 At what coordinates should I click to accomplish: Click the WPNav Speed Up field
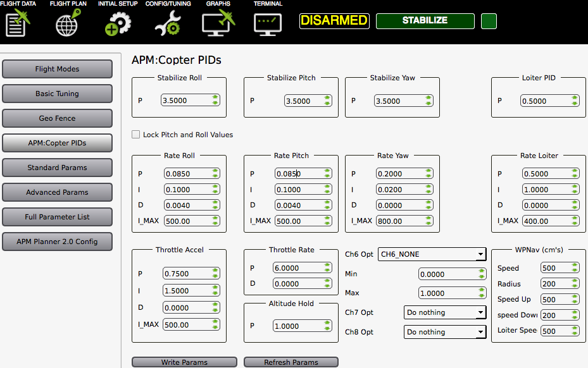click(x=560, y=300)
